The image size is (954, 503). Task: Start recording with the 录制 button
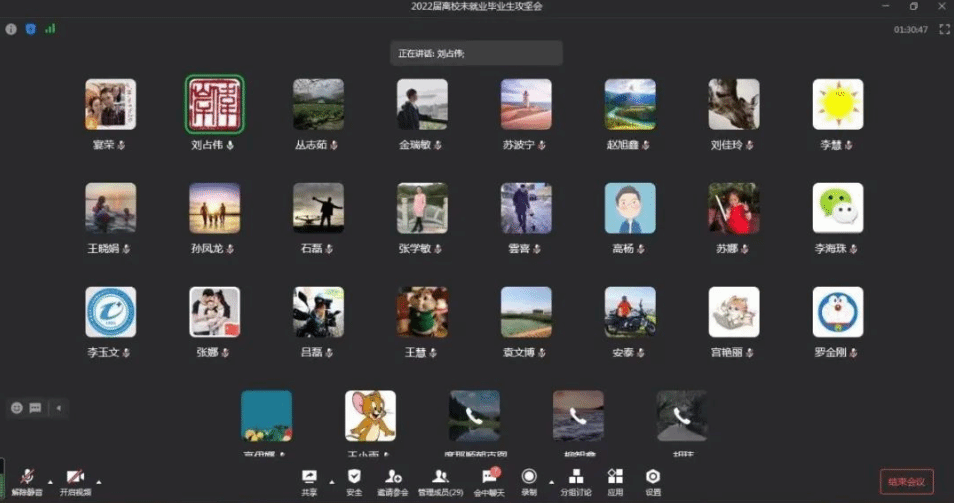pos(529,477)
